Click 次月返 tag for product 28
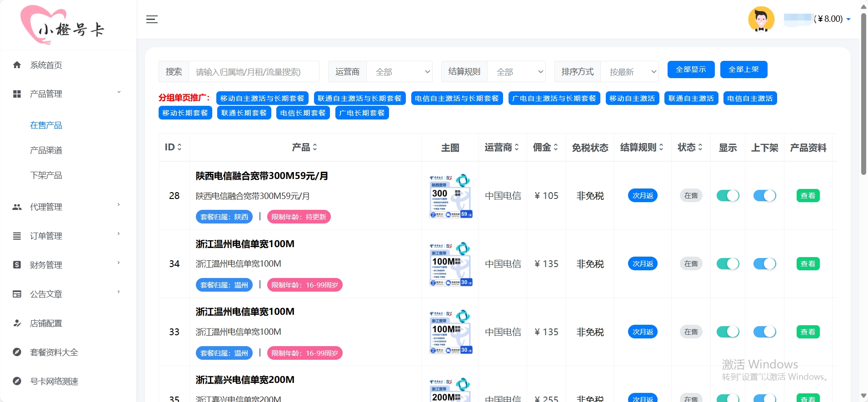 click(643, 196)
